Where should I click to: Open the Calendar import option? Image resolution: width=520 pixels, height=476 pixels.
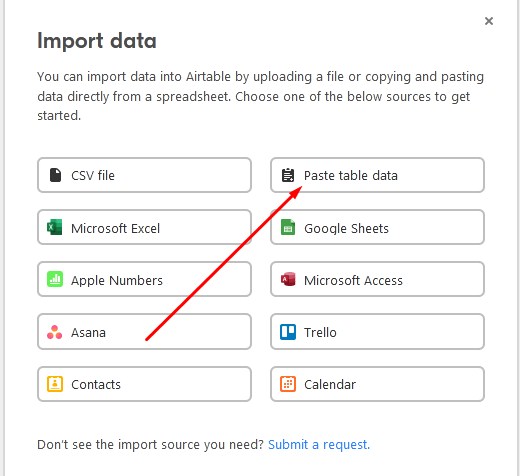pyautogui.click(x=377, y=384)
